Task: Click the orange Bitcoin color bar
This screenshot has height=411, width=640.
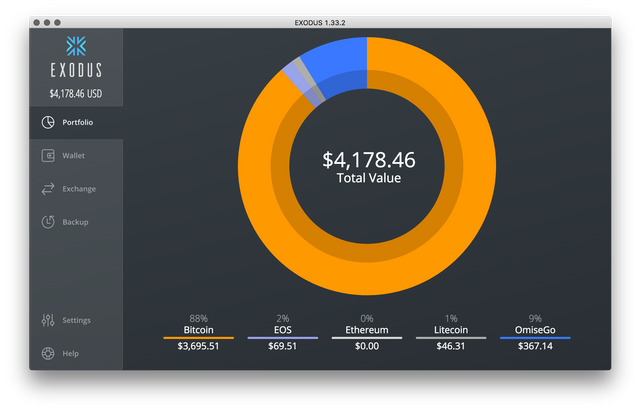Action: (x=198, y=338)
